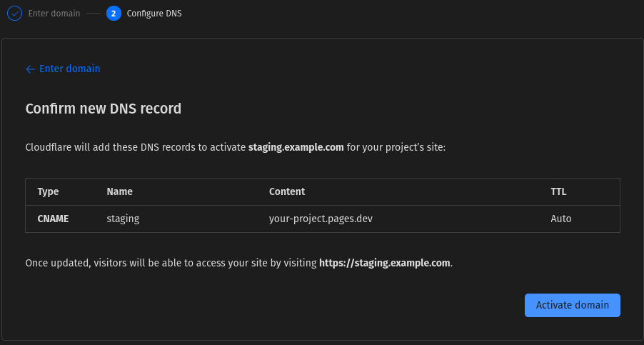Select the Enter domain step label

(54, 14)
